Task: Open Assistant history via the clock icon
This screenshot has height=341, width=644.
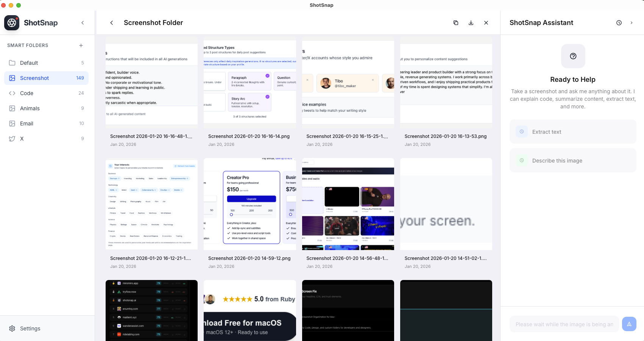Action: coord(619,23)
